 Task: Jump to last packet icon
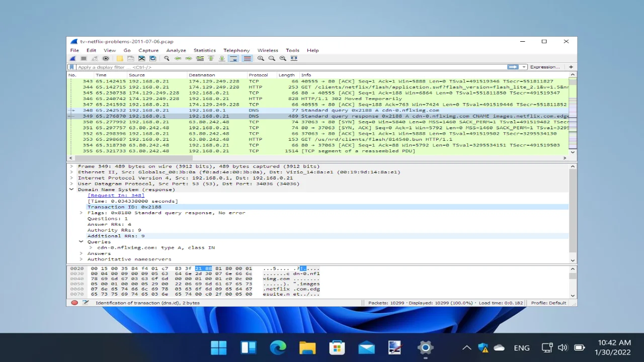pos(222,58)
